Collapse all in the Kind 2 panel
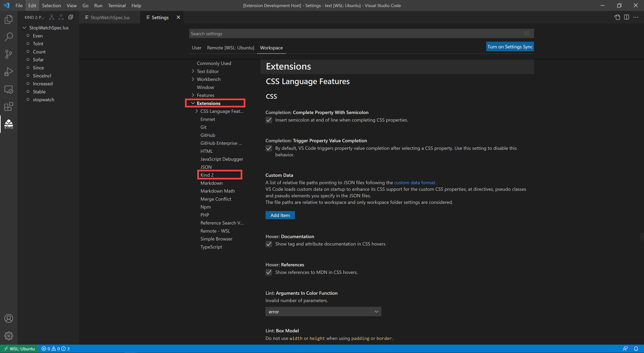Screen dimensions: 644x353 [71, 17]
